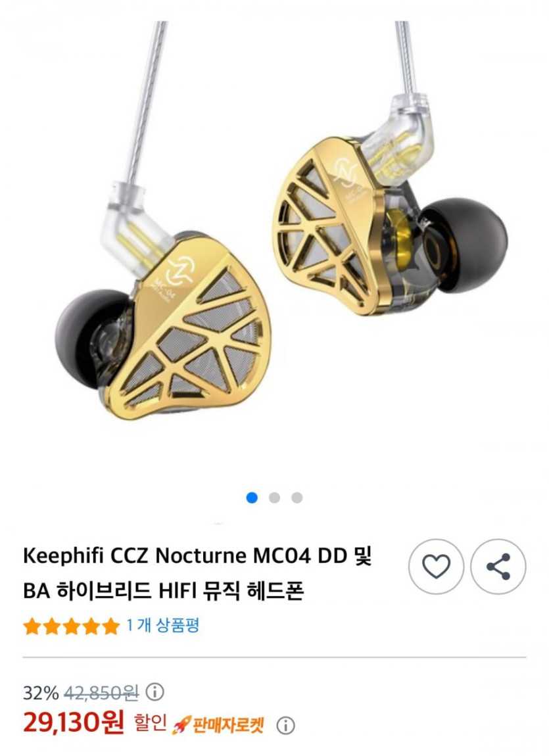Open the share icon button
This screenshot has width=549, height=756.
coord(498,566)
